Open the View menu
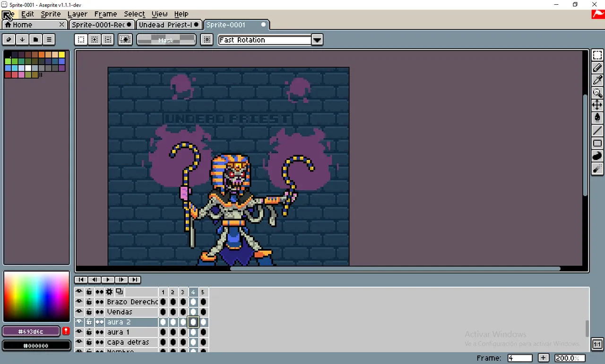Screen dimensions: 605x364 (160, 14)
